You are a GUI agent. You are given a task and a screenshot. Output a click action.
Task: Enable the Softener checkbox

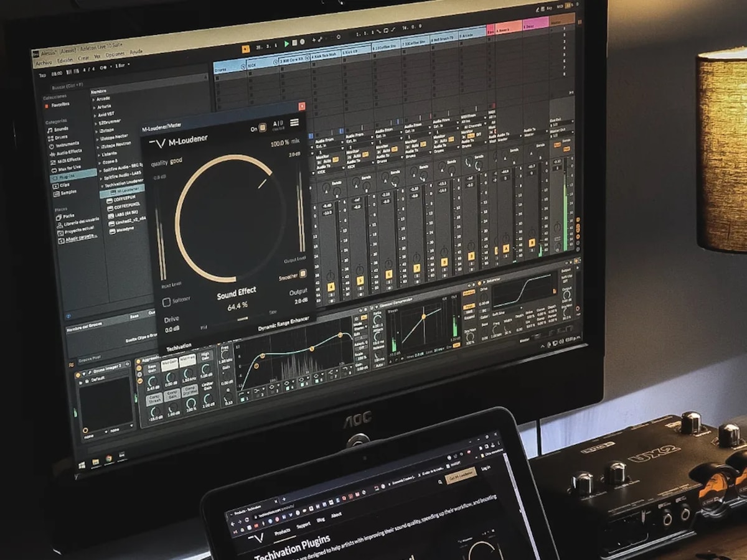167,302
